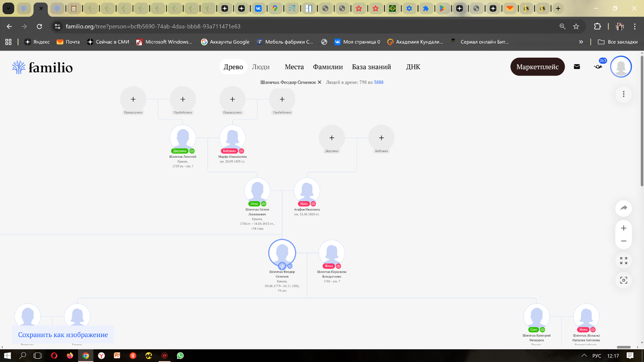Open the Места menu item

tap(294, 67)
